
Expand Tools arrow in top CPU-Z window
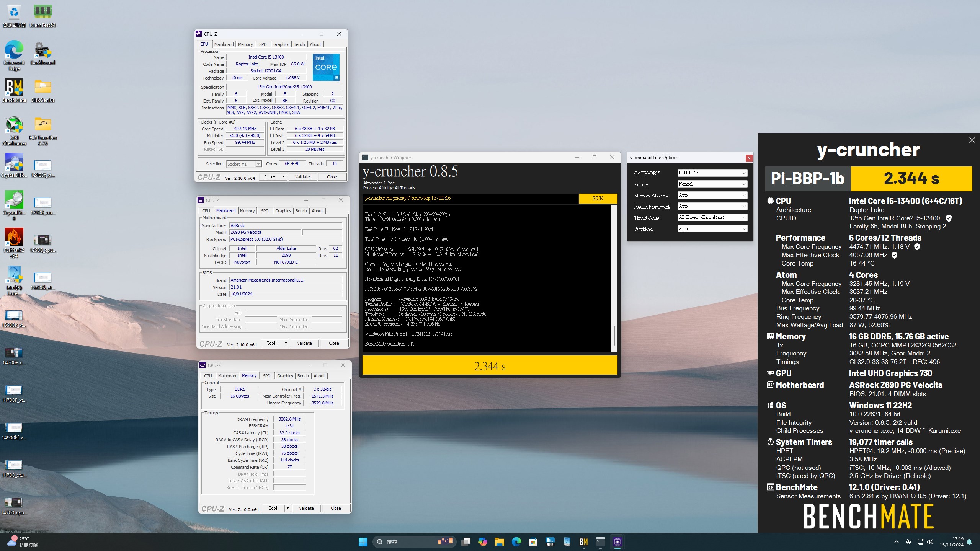pyautogui.click(x=284, y=177)
